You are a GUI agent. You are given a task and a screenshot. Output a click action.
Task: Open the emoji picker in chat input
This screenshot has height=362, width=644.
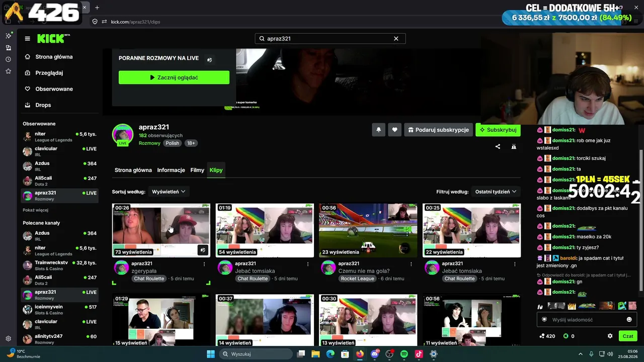click(629, 320)
